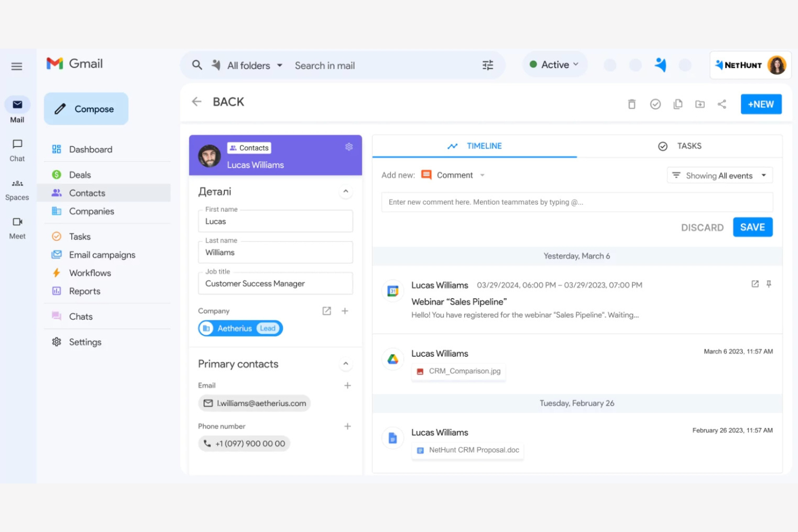Click the Contacts folder badge on card

[x=249, y=148]
